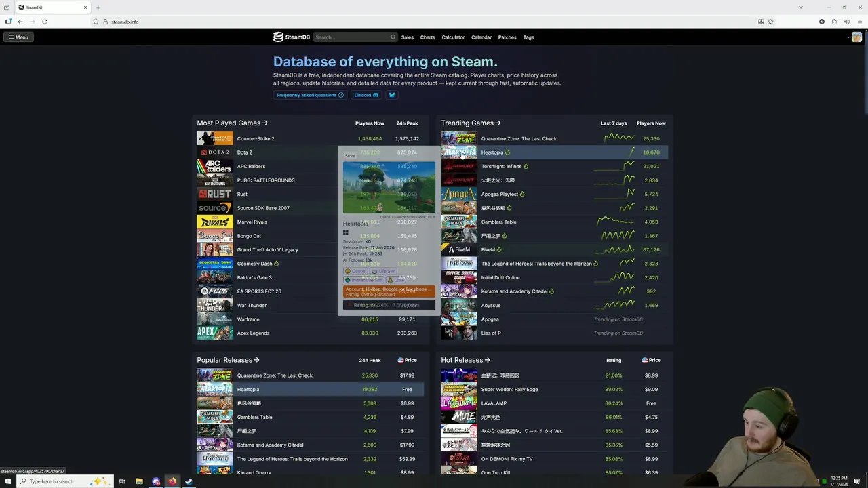Expand Most Played Games list

(232, 123)
